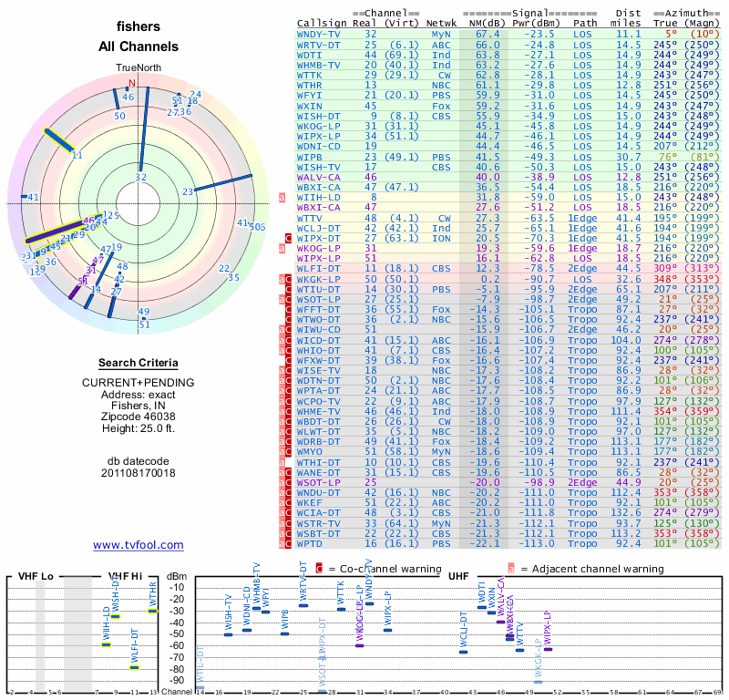Open the www.tvfool.com link
Viewport: 729px width, 700px height.
(139, 545)
